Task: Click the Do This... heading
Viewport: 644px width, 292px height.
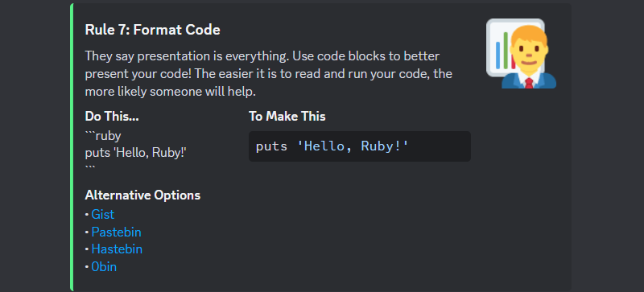Action: (x=112, y=116)
